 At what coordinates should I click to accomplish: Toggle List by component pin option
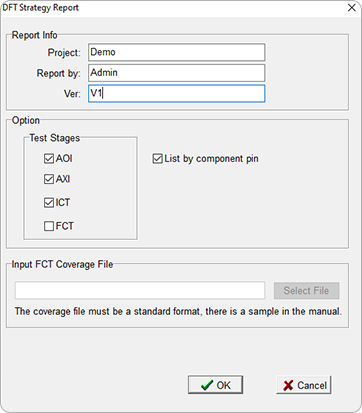pyautogui.click(x=157, y=159)
